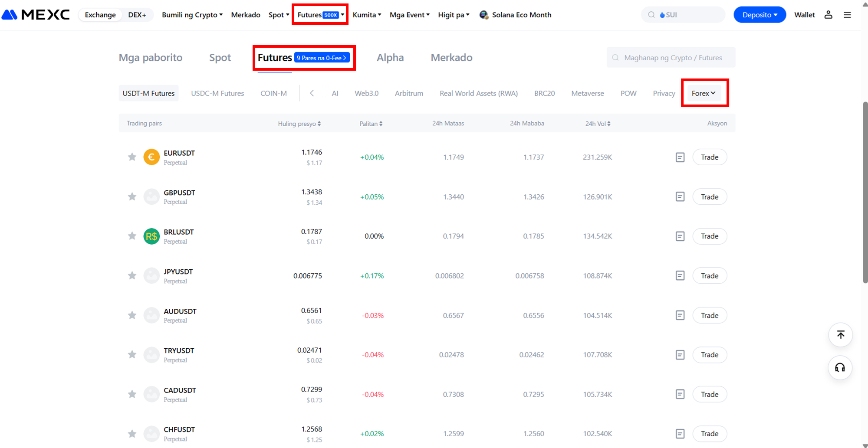
Task: Open the Deposito dropdown button
Action: tap(759, 15)
